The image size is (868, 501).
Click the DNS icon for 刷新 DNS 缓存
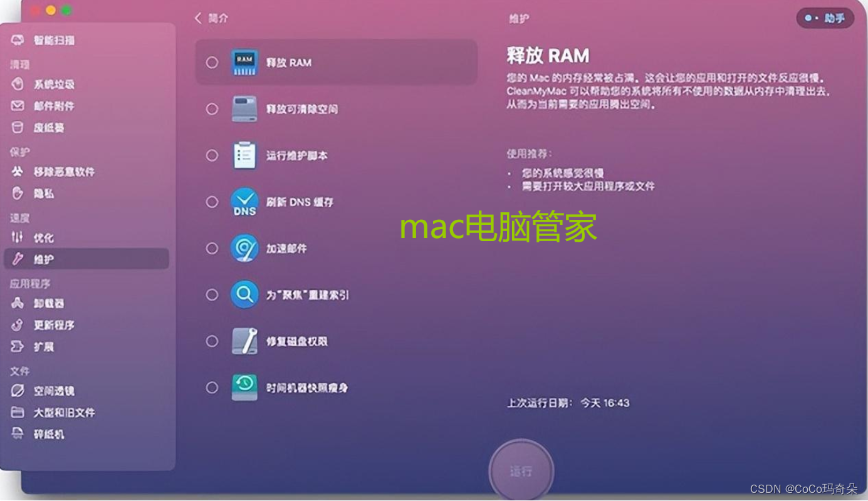click(244, 202)
